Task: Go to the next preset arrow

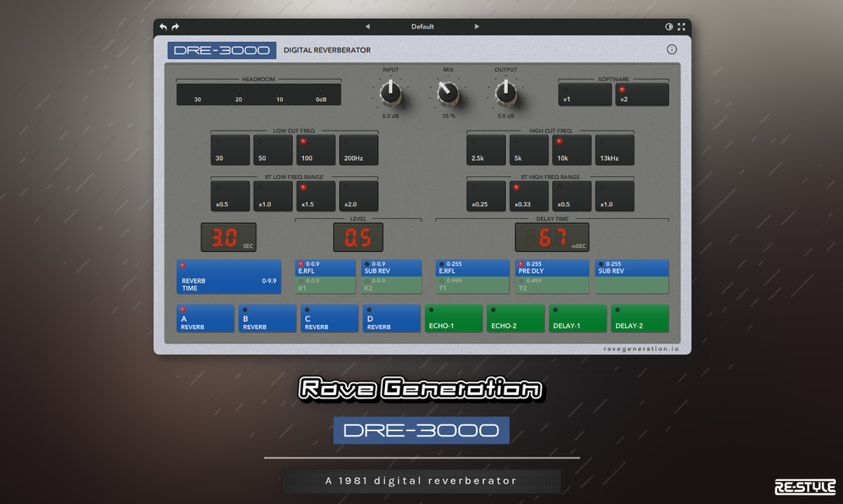Action: point(477,27)
